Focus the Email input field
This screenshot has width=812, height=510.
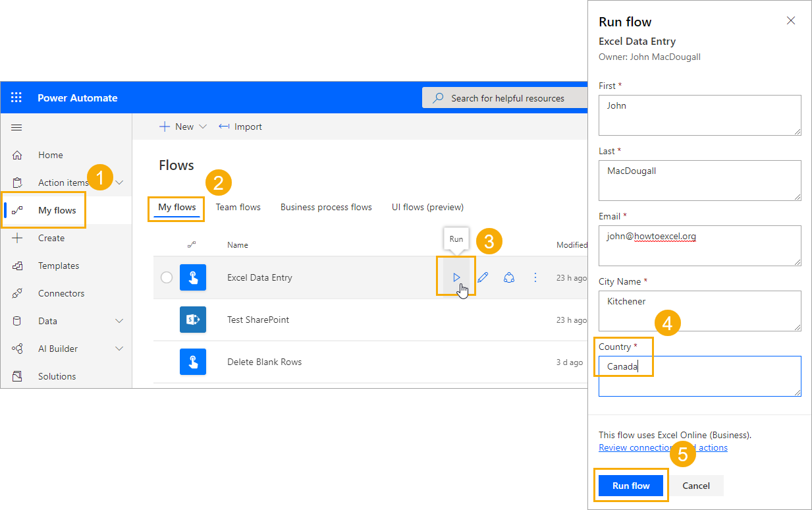point(700,246)
